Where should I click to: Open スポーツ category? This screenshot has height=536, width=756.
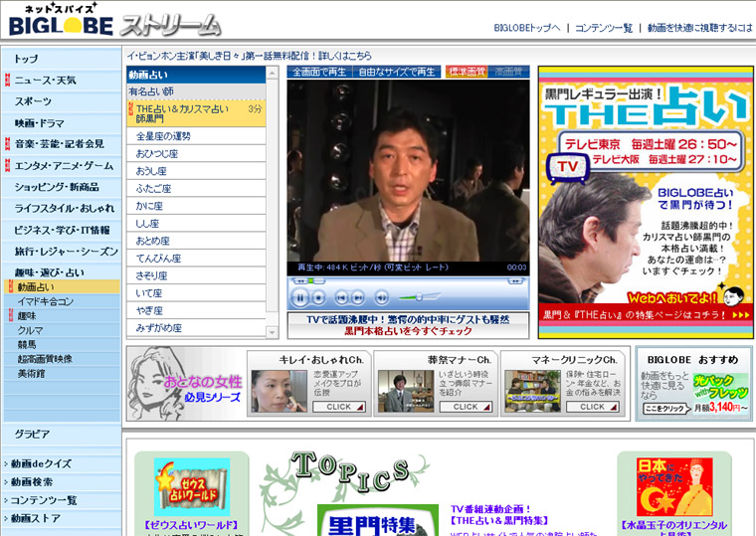pos(62,101)
